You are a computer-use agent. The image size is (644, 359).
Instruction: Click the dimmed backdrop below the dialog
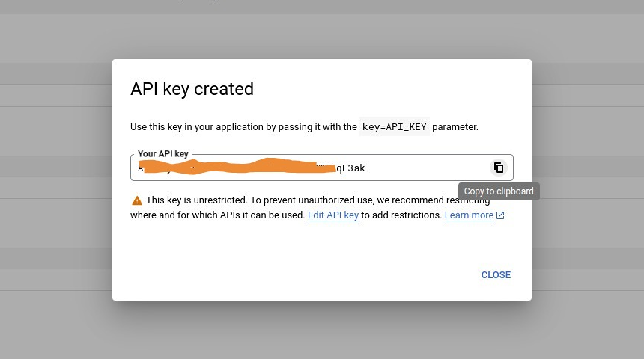[322, 331]
